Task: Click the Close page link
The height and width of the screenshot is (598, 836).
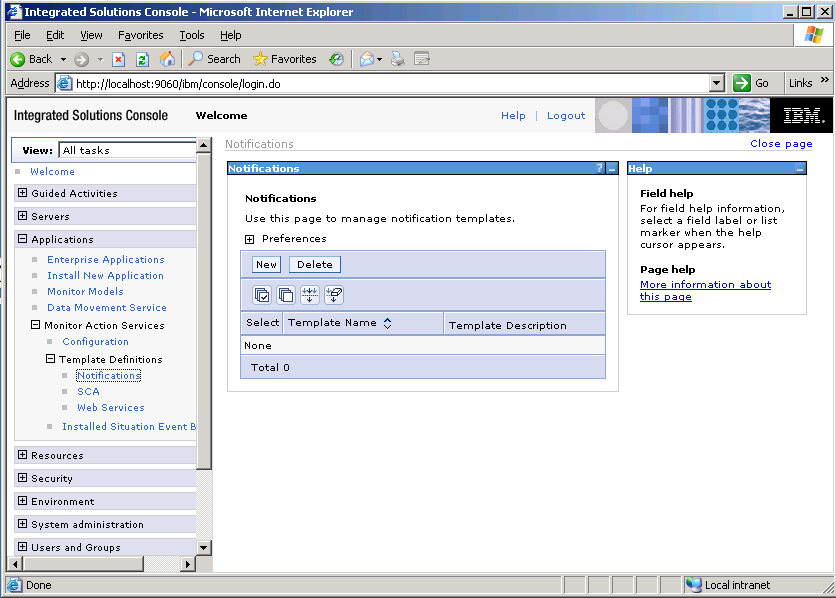Action: 781,143
